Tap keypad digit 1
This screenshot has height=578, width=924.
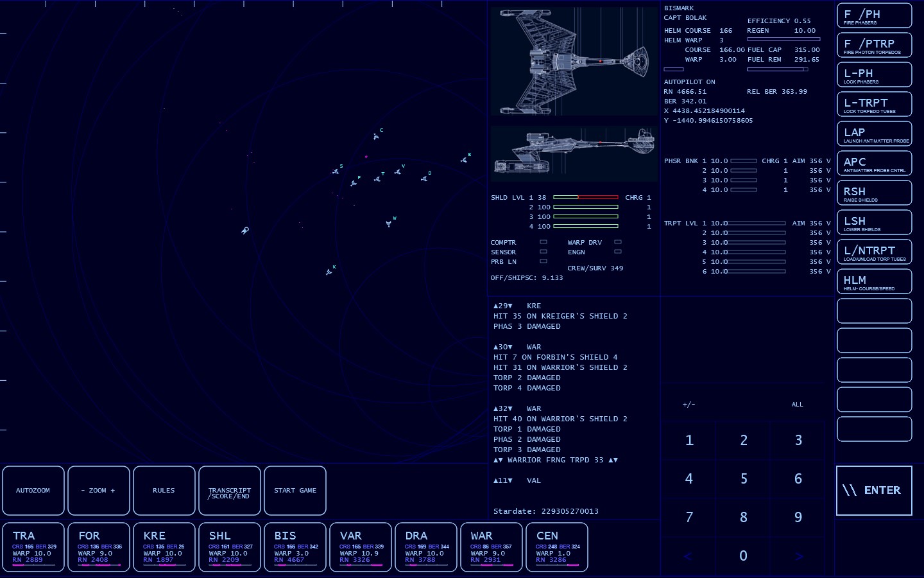[x=689, y=441]
